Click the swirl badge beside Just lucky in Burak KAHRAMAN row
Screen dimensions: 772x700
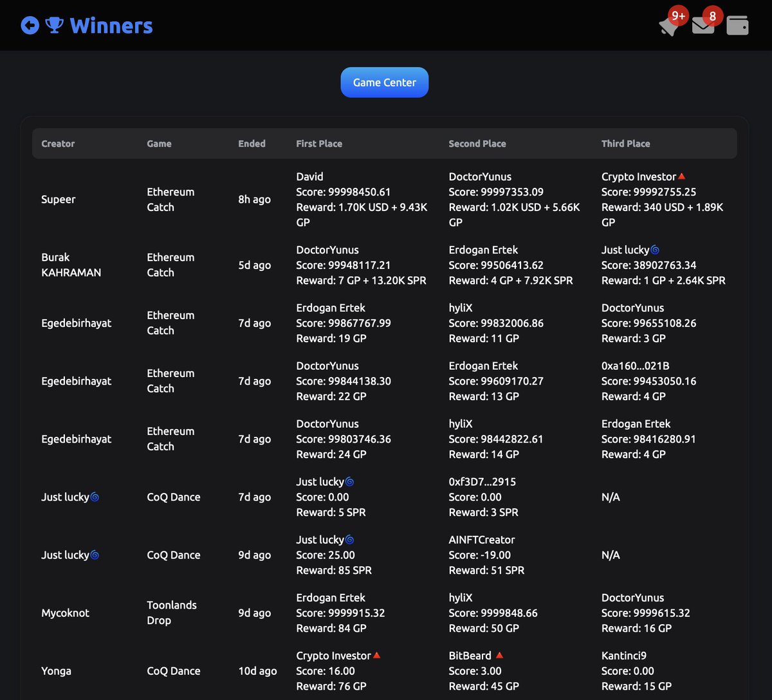(655, 250)
